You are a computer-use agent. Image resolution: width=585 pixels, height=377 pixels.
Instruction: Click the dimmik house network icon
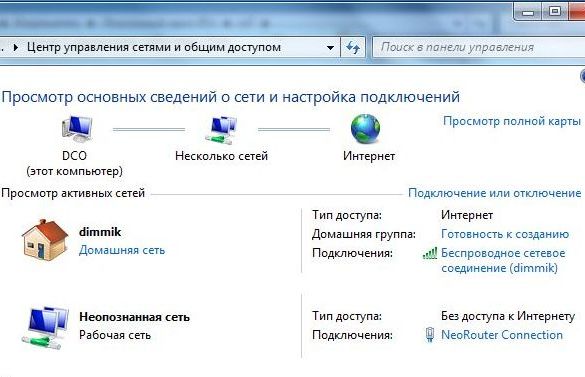pos(45,240)
